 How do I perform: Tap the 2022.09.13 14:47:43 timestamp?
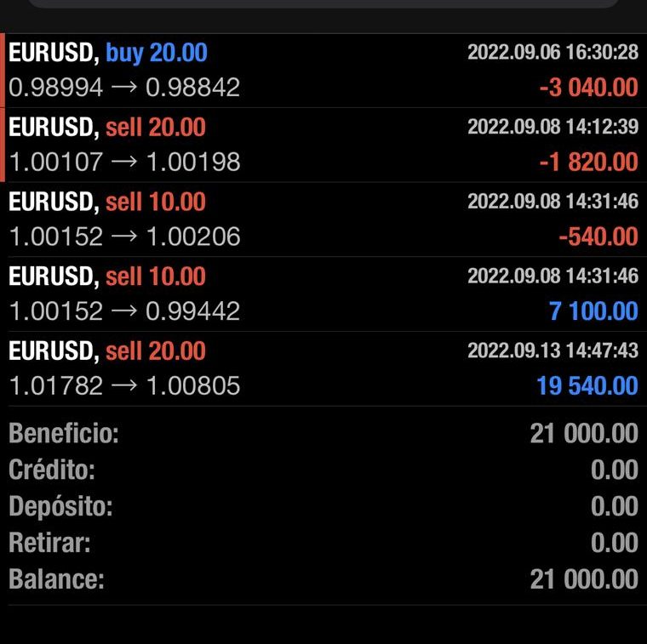(x=553, y=350)
